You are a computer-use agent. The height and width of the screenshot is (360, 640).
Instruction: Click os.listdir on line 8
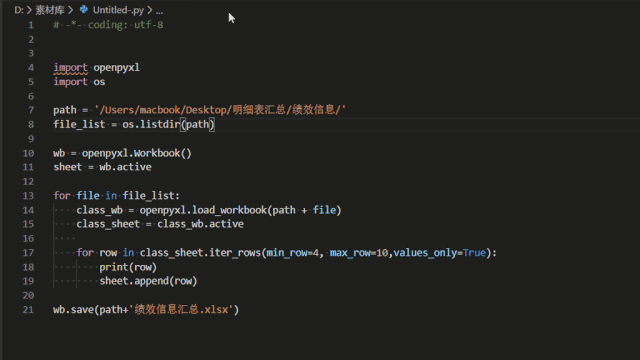coord(151,124)
